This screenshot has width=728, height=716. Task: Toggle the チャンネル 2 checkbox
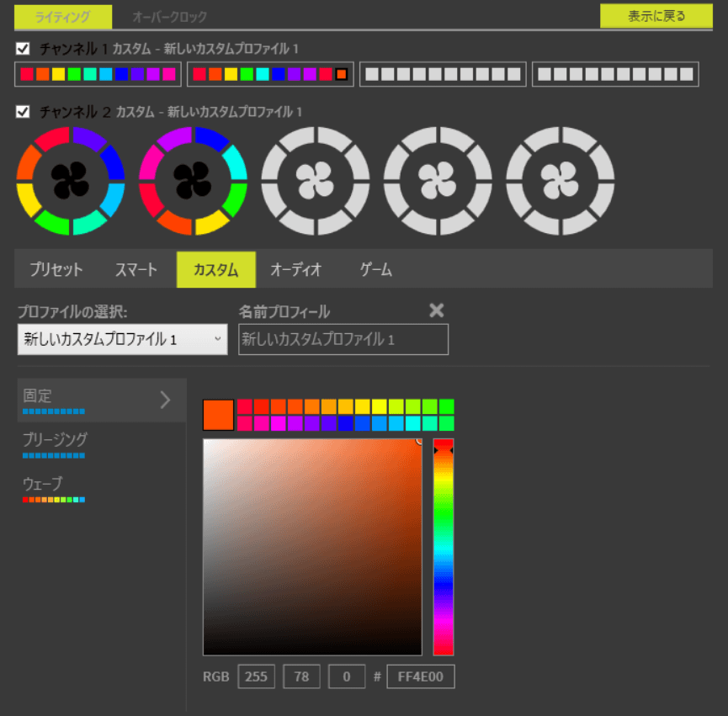point(23,111)
